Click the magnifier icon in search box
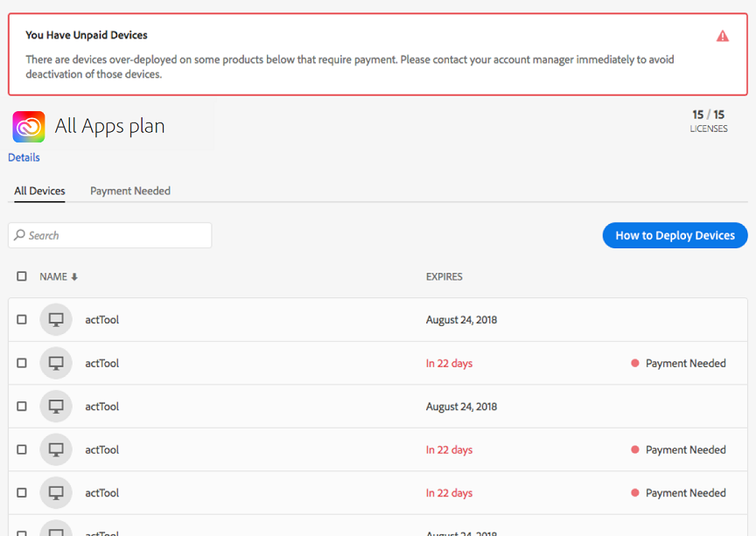756x536 pixels. click(x=20, y=235)
